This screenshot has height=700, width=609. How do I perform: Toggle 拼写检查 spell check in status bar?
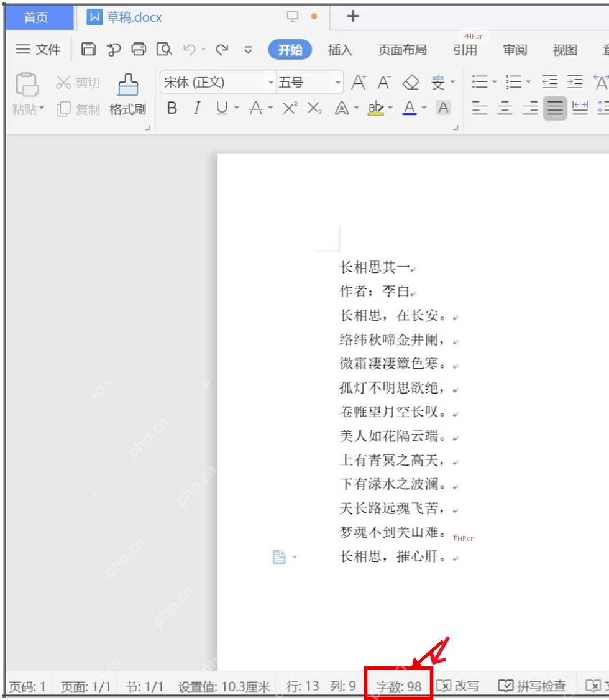pos(532,686)
